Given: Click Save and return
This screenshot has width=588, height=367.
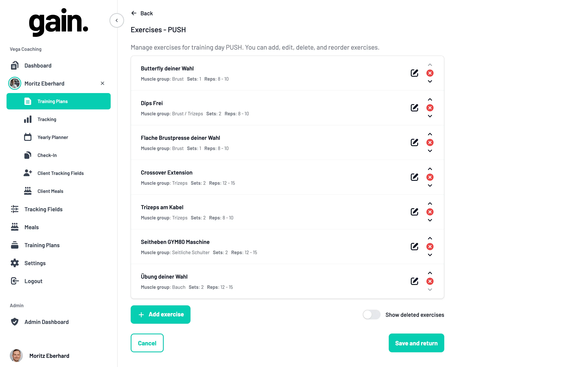Looking at the screenshot, I should coord(416,343).
